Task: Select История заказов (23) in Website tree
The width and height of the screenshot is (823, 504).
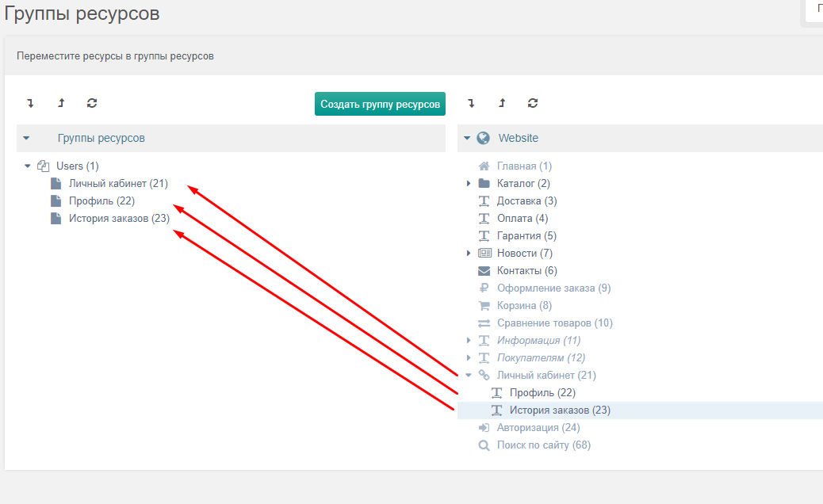Action: pyautogui.click(x=560, y=410)
